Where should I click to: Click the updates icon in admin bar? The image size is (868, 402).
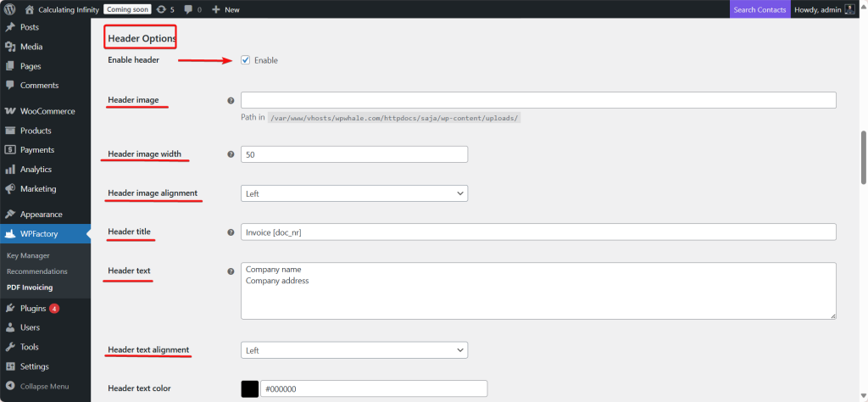click(161, 9)
